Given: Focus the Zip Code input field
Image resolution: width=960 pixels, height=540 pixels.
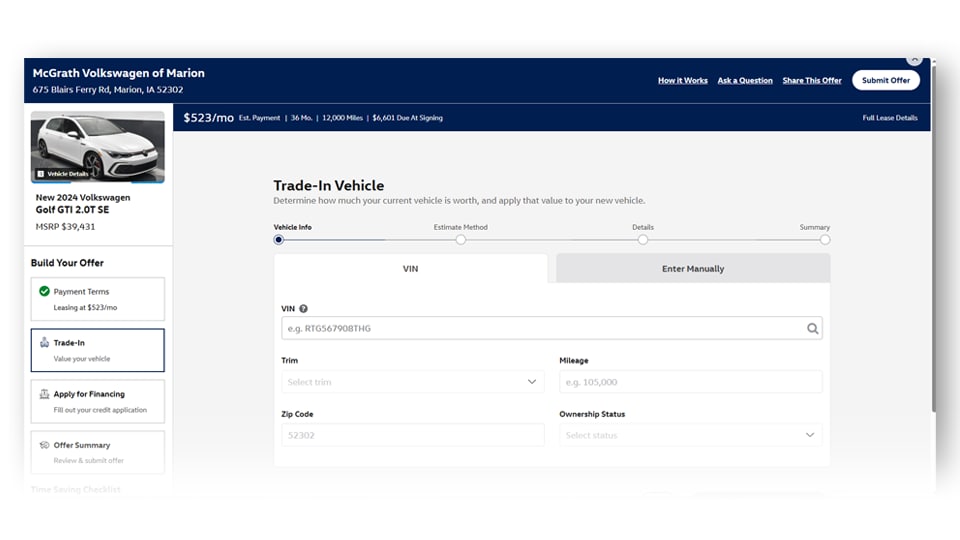Looking at the screenshot, I should coord(413,435).
